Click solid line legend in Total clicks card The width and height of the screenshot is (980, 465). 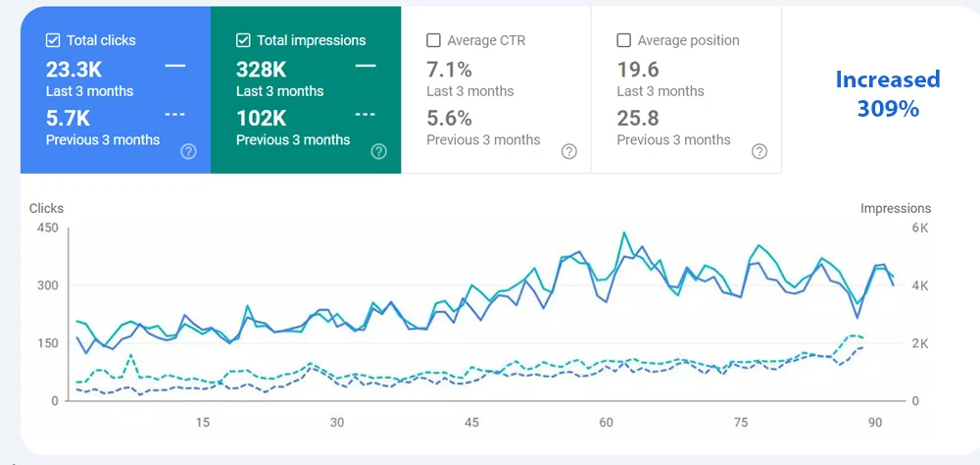[x=175, y=66]
